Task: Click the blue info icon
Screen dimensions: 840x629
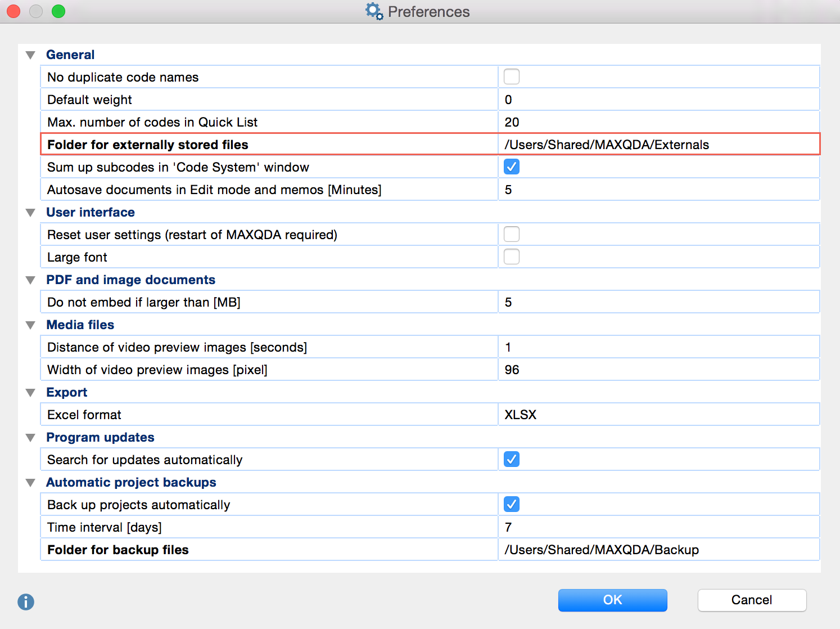Action: [x=26, y=602]
